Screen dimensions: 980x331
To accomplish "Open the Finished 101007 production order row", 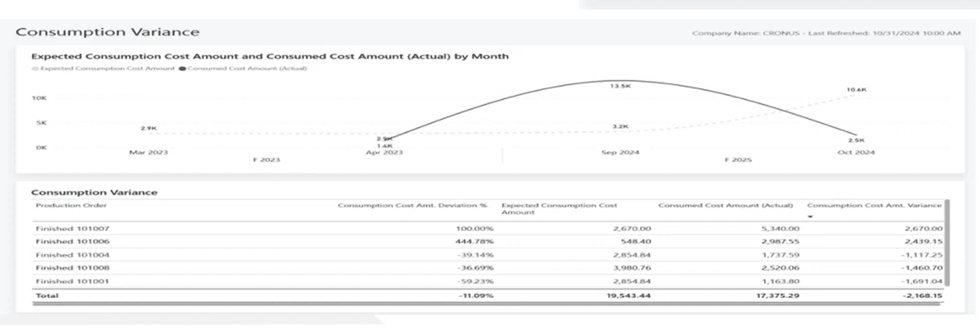I will (x=72, y=228).
